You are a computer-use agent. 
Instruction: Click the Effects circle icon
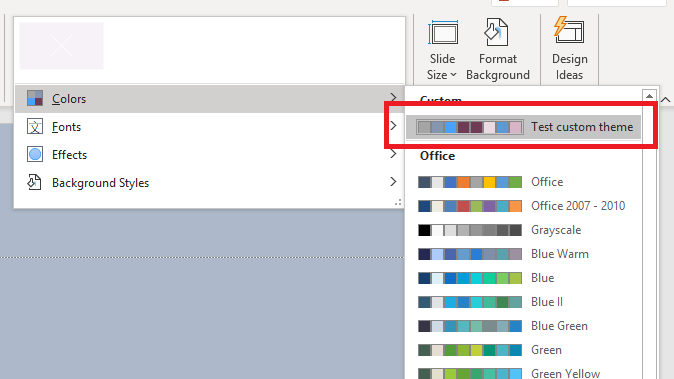pos(35,154)
